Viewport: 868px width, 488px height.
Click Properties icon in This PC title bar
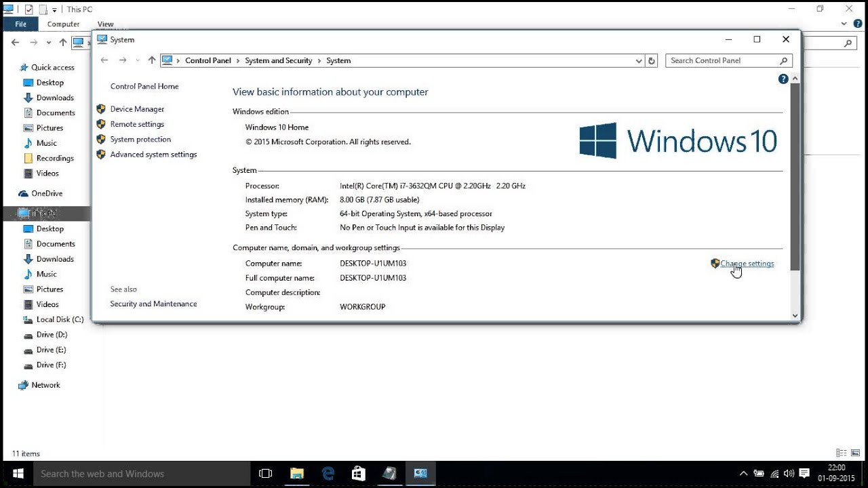click(x=28, y=9)
